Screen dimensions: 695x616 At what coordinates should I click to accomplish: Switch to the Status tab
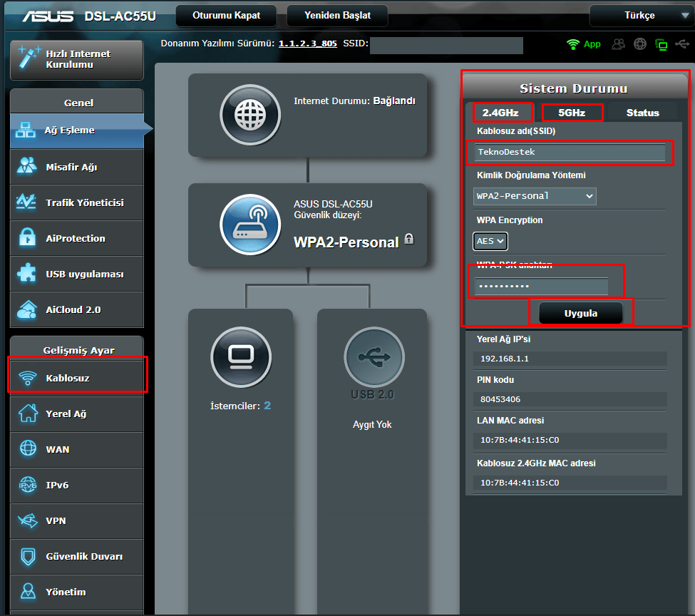point(642,113)
